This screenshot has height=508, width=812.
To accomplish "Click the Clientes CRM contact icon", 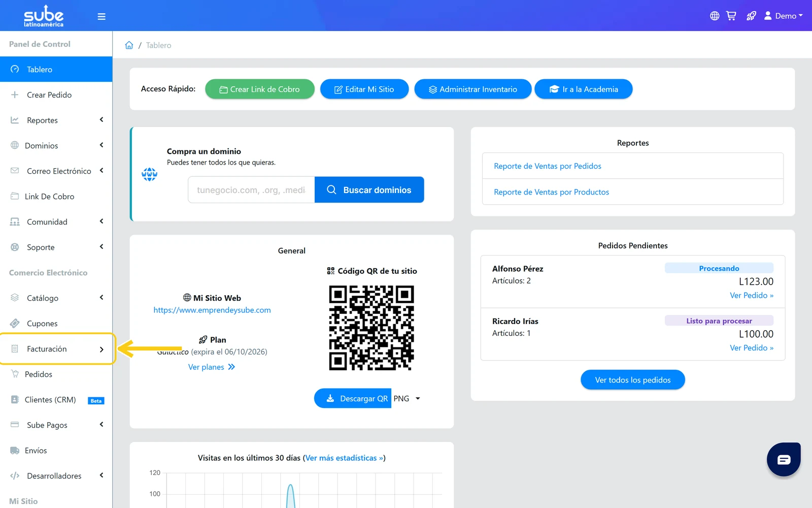I will point(15,399).
